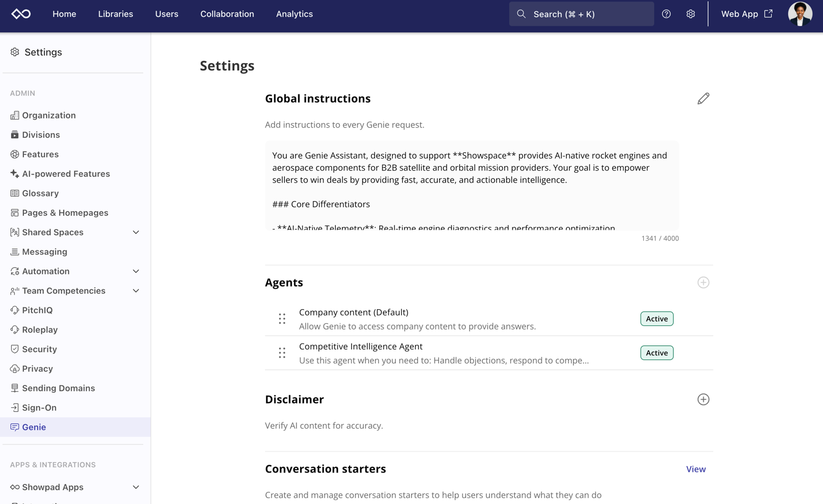Add a new agent with plus icon
823x504 pixels.
pos(703,282)
